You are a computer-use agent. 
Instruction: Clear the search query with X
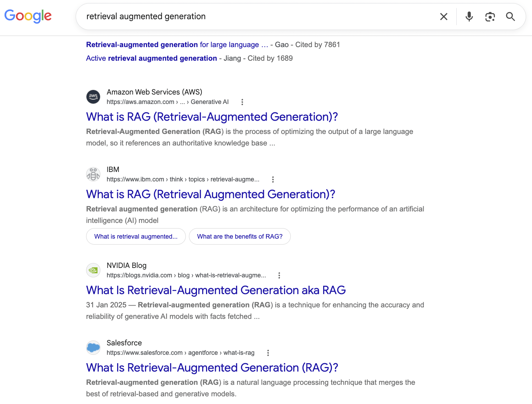tap(444, 16)
